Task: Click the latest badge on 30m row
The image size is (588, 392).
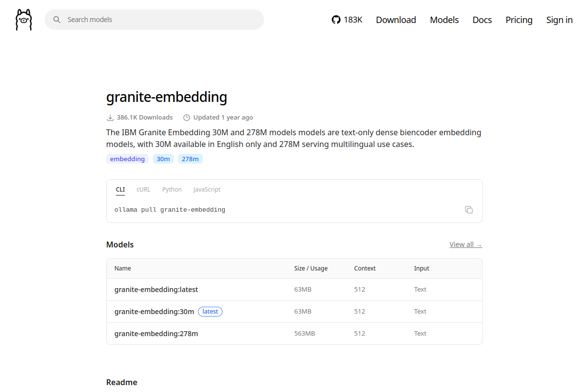Action: [x=210, y=312]
